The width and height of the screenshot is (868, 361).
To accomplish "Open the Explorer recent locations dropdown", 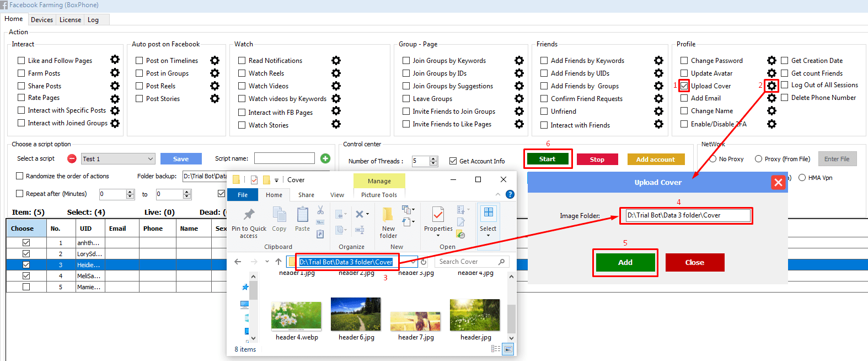I will click(267, 262).
